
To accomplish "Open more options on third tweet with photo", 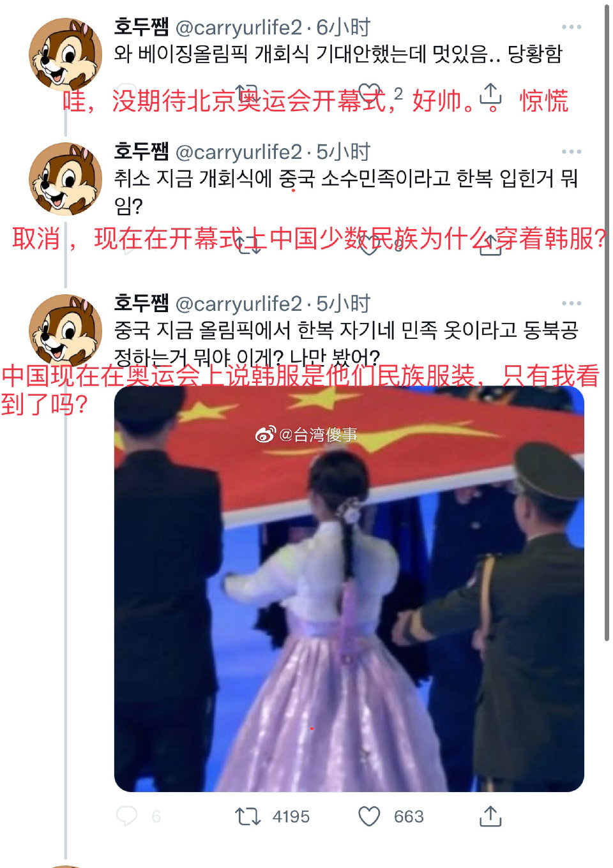I will [x=571, y=303].
